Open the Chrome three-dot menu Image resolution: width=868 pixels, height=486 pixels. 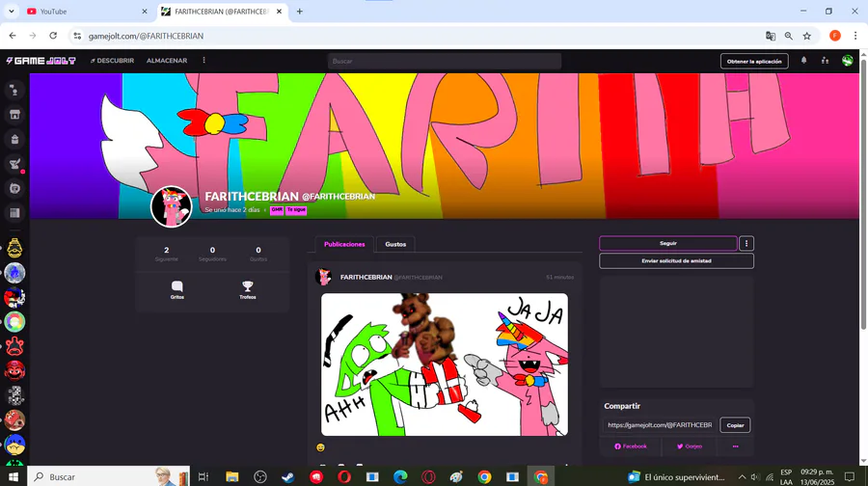855,36
